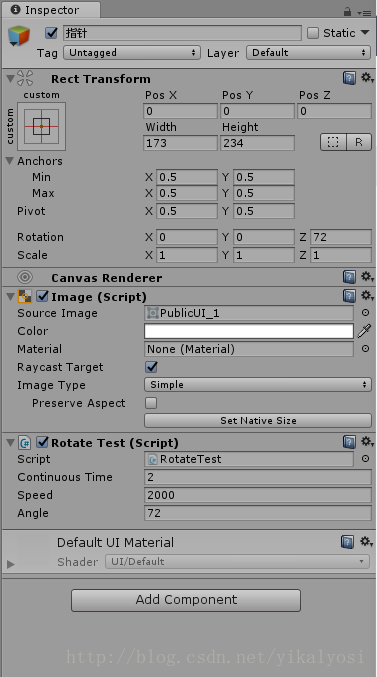
Task: Toggle the Static checkbox
Action: pos(313,33)
